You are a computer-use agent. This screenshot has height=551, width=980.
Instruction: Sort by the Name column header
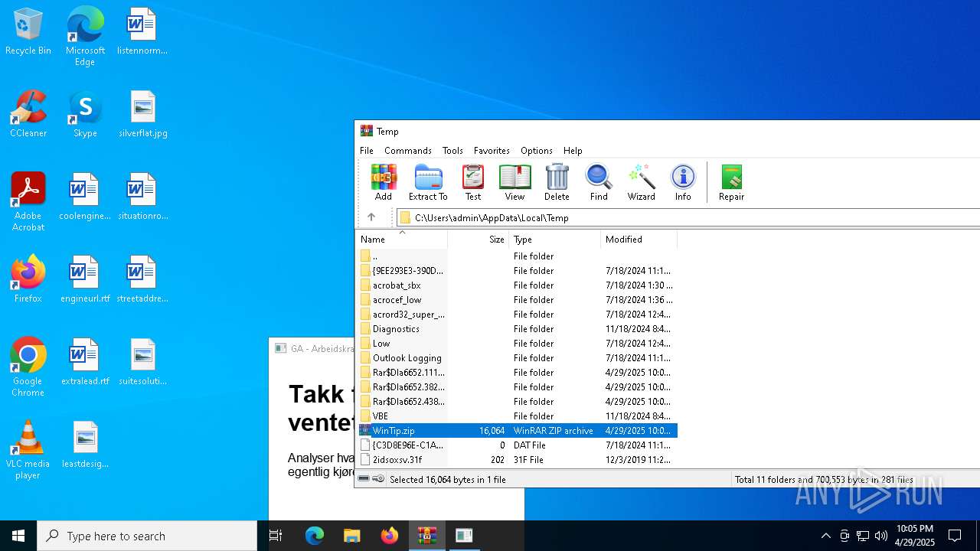(x=402, y=240)
